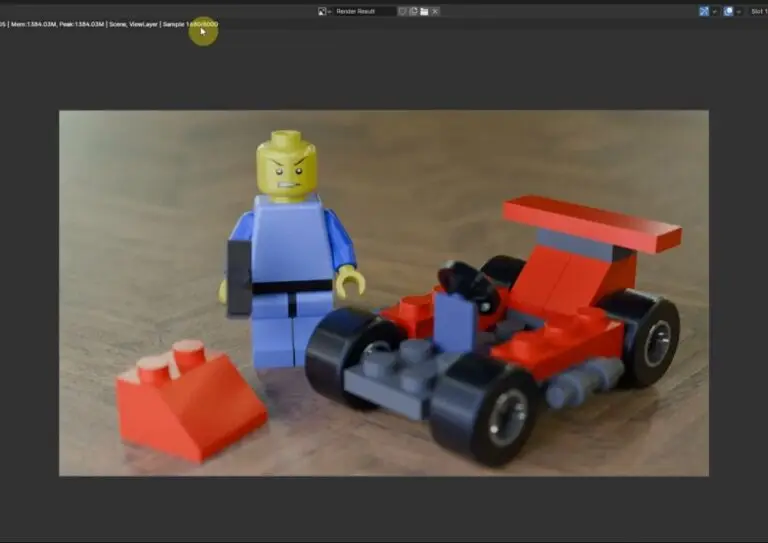
Task: Click the open image folder icon
Action: click(x=424, y=11)
